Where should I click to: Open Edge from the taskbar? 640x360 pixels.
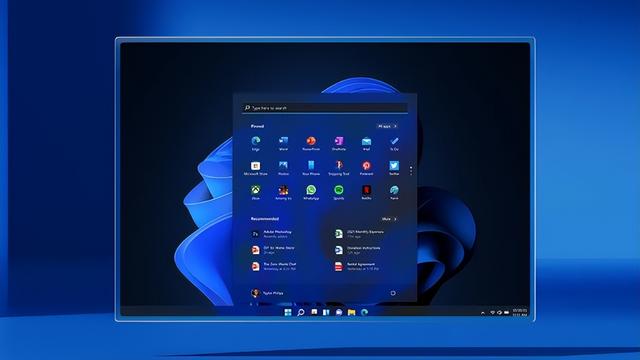point(364,312)
